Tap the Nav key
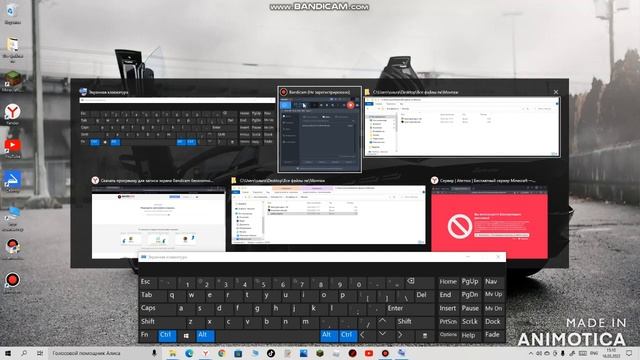Viewport: 640px width, 360px height. click(493, 282)
